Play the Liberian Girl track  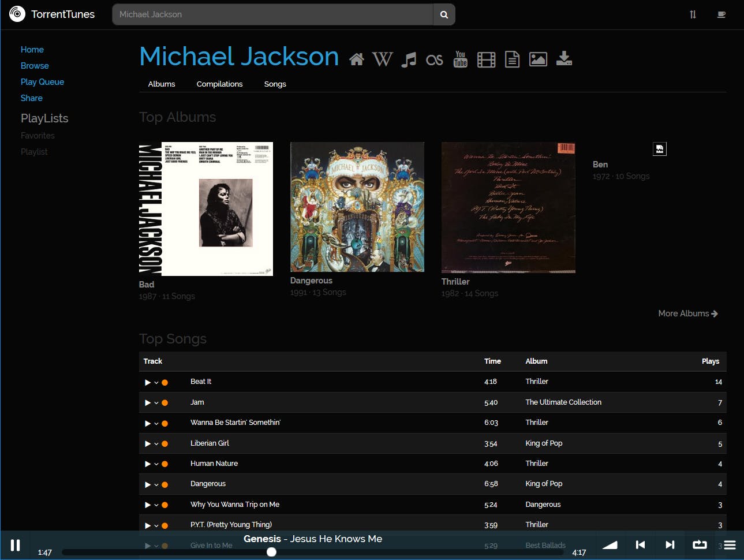pyautogui.click(x=148, y=444)
